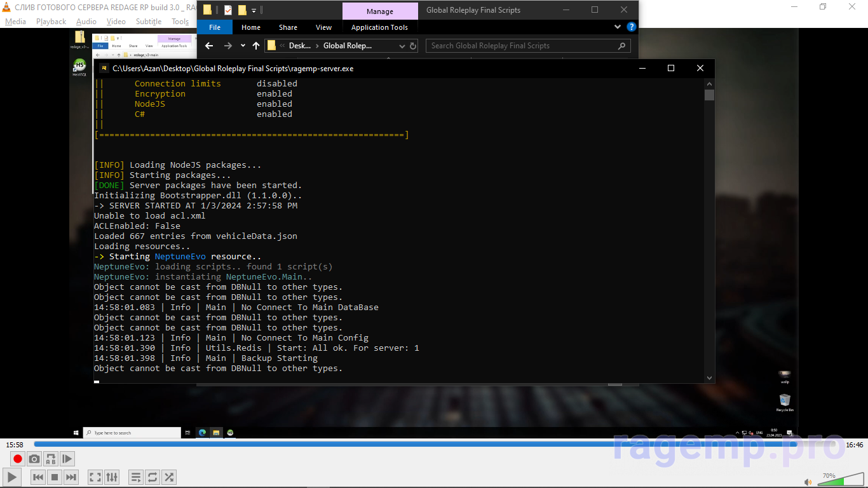Open explorer help question mark icon

631,27
